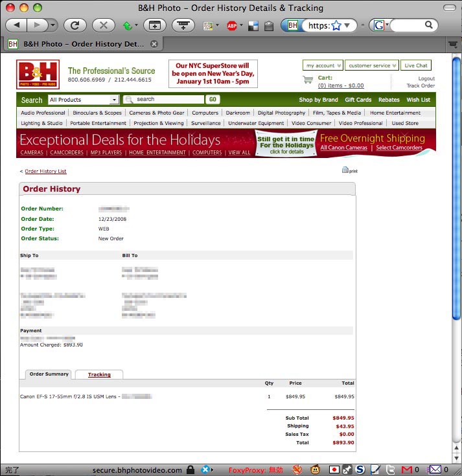Click the BH site identity icon in the address bar
Image resolution: width=462 pixels, height=476 pixels.
point(292,25)
